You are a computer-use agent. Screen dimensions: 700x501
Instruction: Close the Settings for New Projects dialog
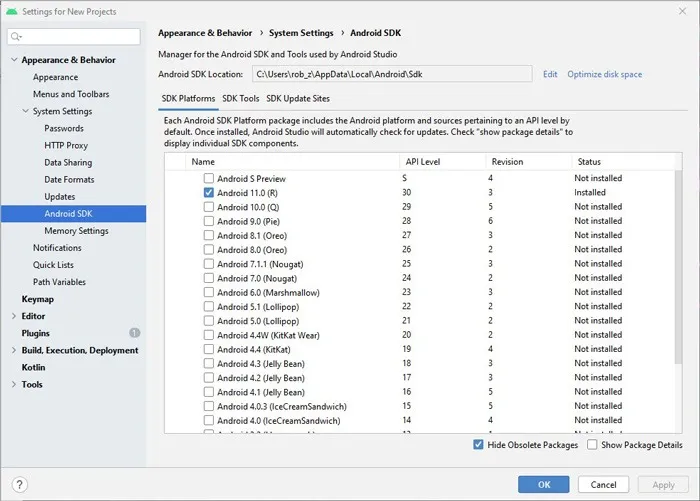(683, 11)
